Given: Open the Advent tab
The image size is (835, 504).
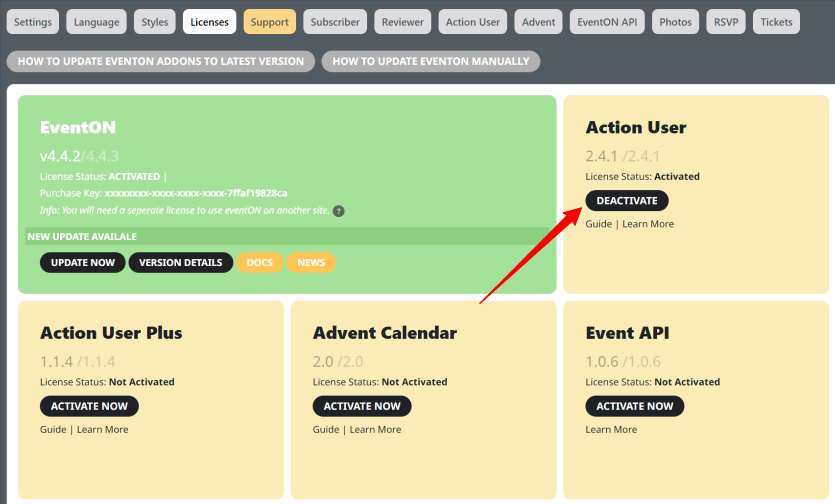Looking at the screenshot, I should click(x=538, y=22).
